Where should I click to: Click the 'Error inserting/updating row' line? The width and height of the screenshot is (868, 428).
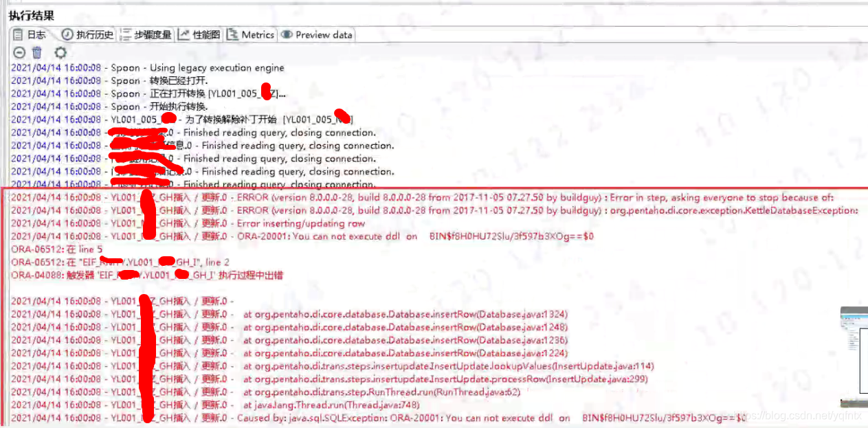pos(188,223)
